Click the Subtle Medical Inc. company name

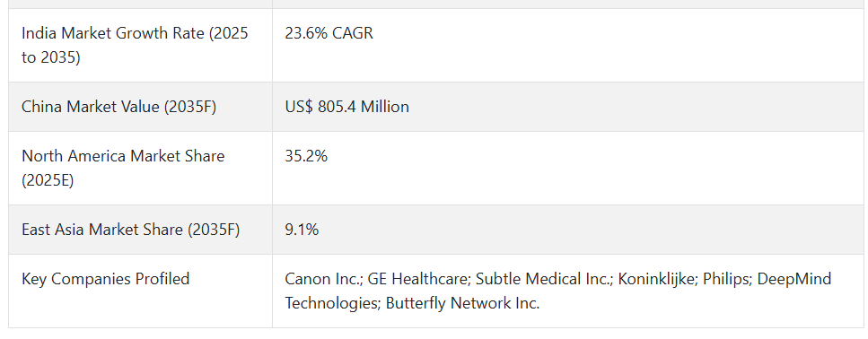[x=544, y=279]
